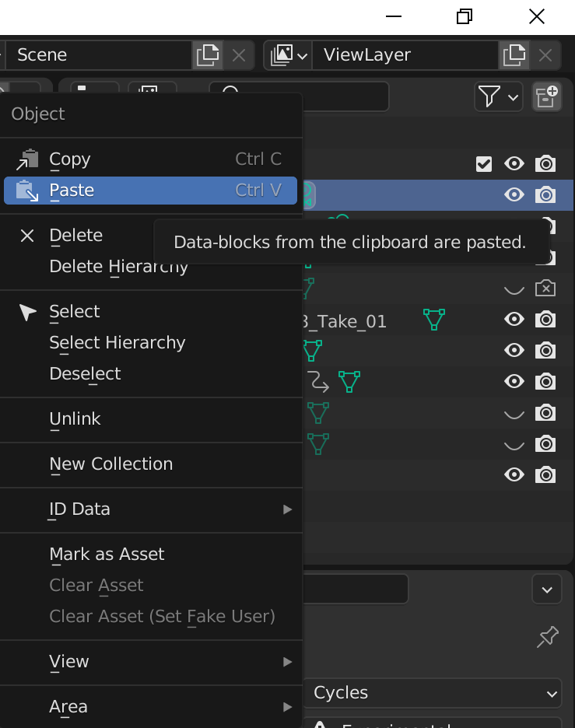Expand the View submenu
The height and width of the screenshot is (728, 575).
click(x=150, y=662)
